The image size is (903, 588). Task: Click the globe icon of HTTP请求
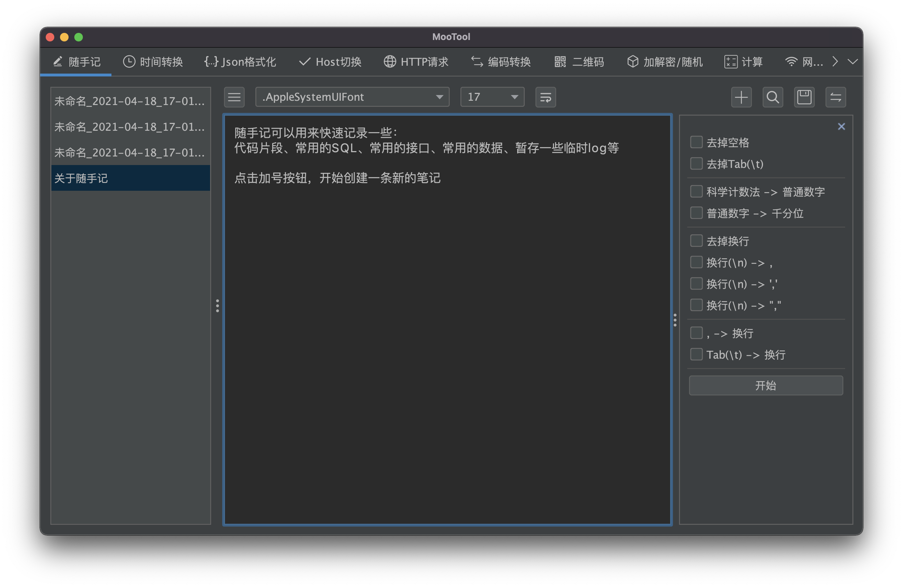pyautogui.click(x=390, y=61)
